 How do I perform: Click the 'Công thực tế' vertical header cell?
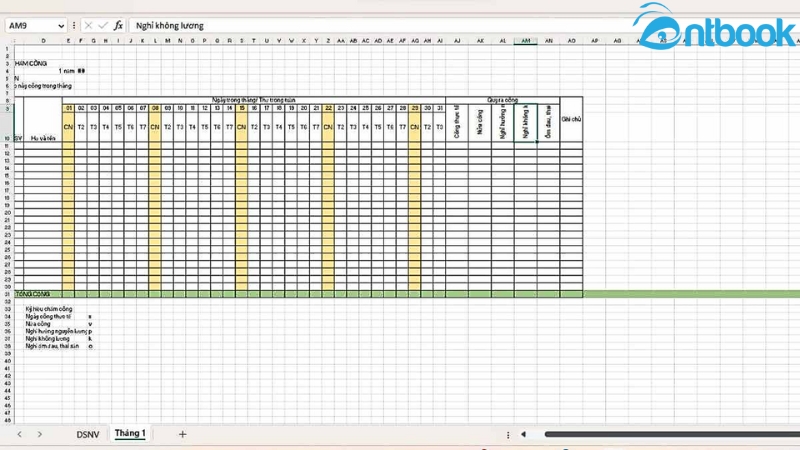(x=457, y=122)
